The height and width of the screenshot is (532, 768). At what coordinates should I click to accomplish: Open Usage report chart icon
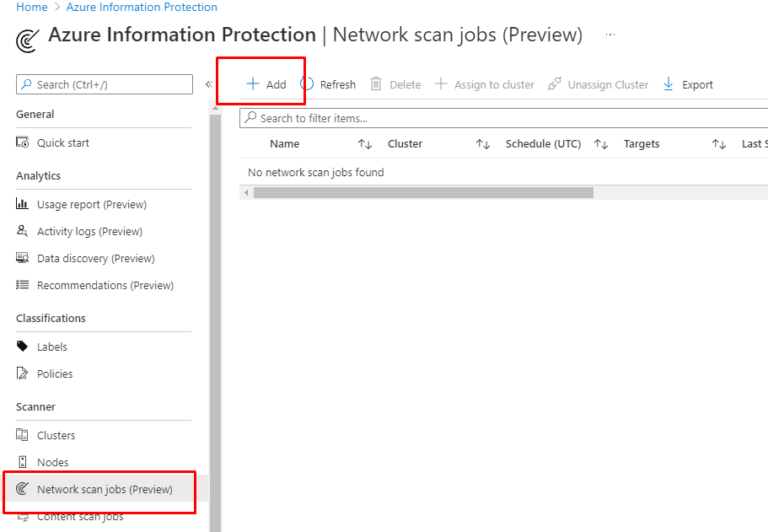click(23, 205)
